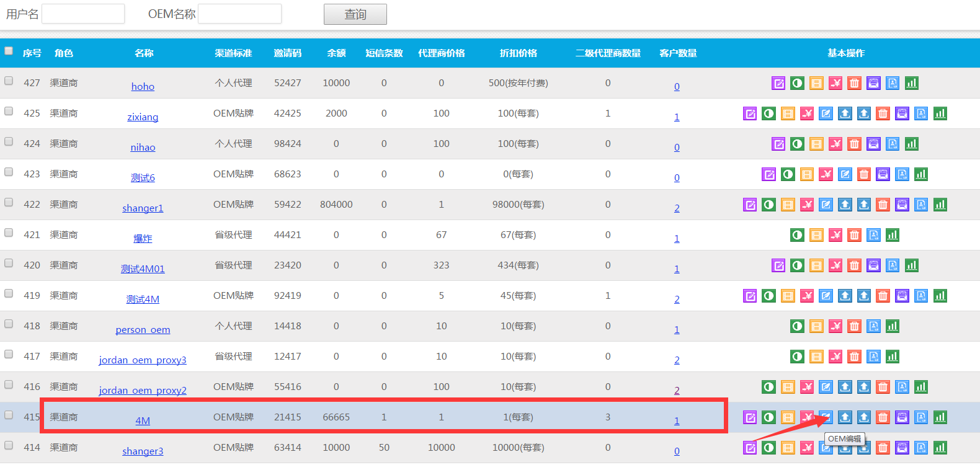The width and height of the screenshot is (980, 470).
Task: Click purple envelope message icon for 测试6
Action: coord(883,174)
